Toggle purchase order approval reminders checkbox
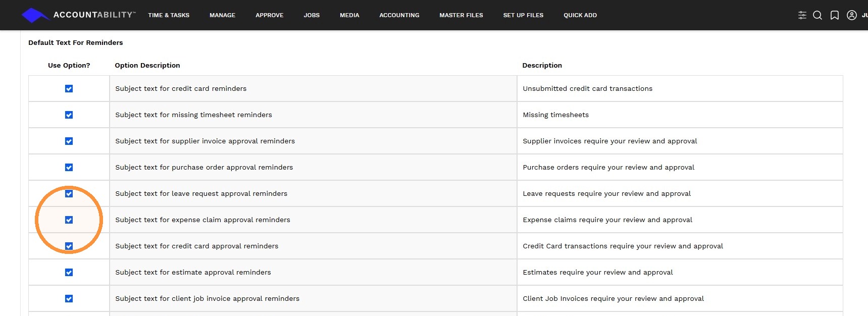This screenshot has width=868, height=316. [69, 168]
